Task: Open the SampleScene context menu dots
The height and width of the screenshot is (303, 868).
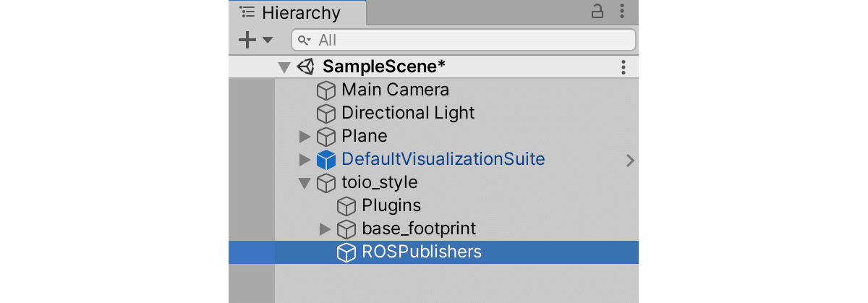Action: [x=624, y=67]
